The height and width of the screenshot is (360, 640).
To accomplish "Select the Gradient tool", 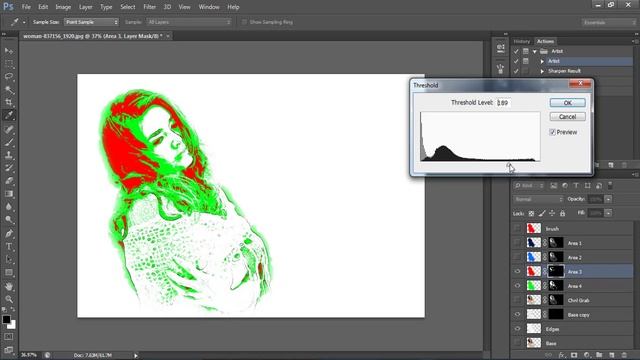I will coord(9,194).
